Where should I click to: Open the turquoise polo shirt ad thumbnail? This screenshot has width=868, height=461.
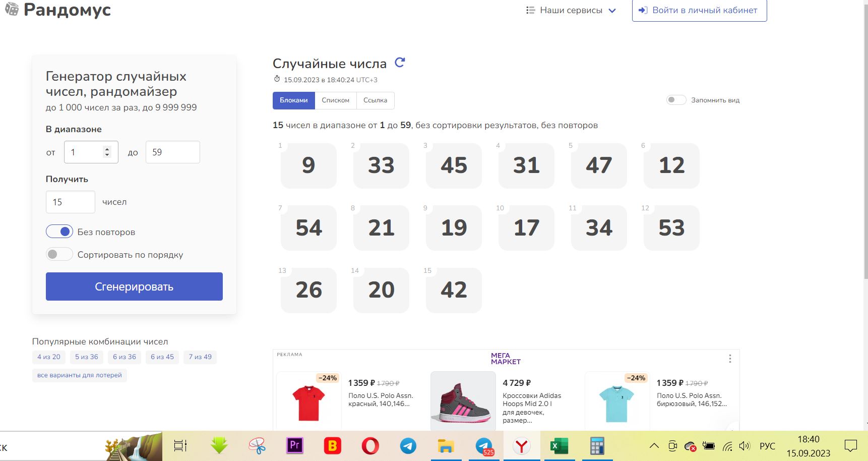click(x=617, y=402)
